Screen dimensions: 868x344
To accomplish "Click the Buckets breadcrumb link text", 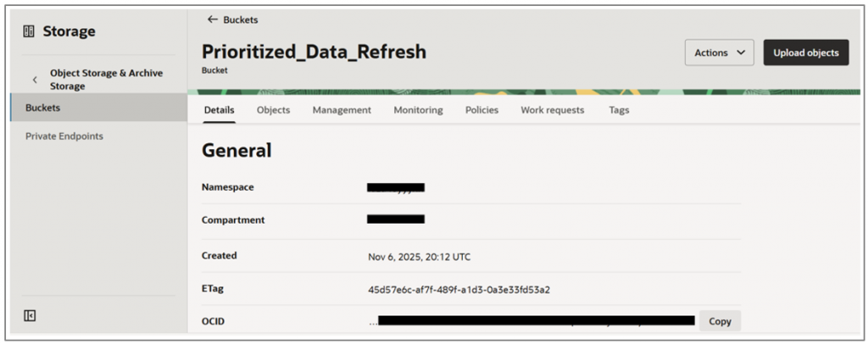I will tap(241, 19).
